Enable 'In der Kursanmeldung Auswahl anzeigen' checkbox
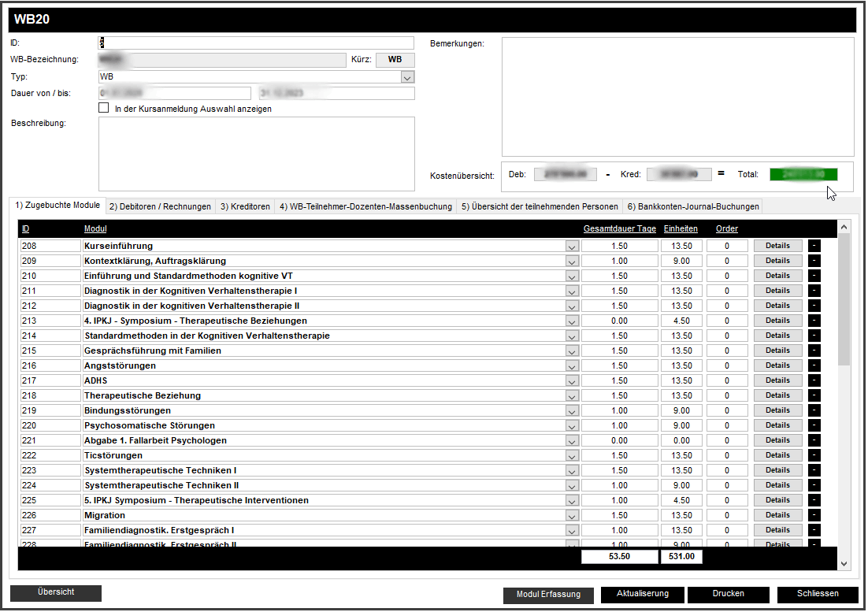This screenshot has height=612, width=868. point(104,109)
